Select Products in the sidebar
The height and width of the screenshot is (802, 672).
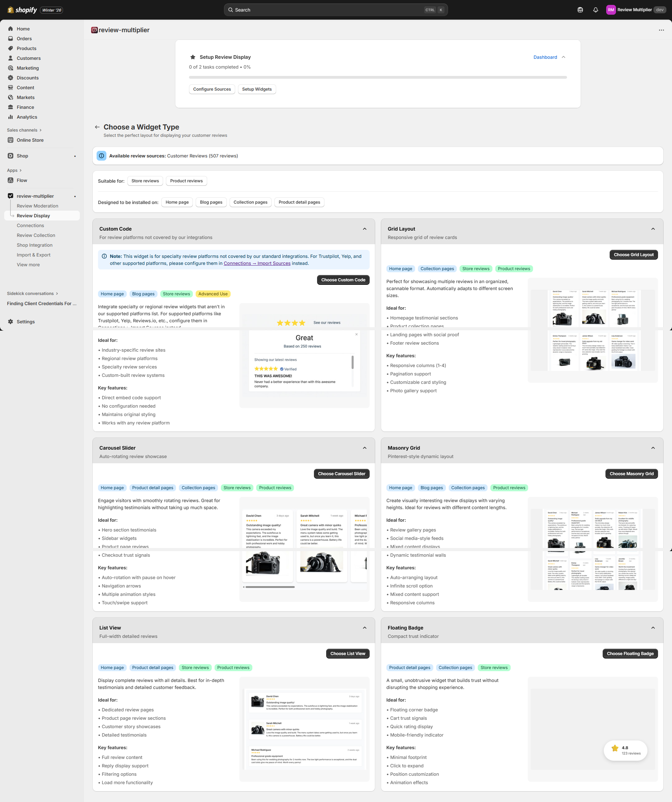tap(26, 48)
